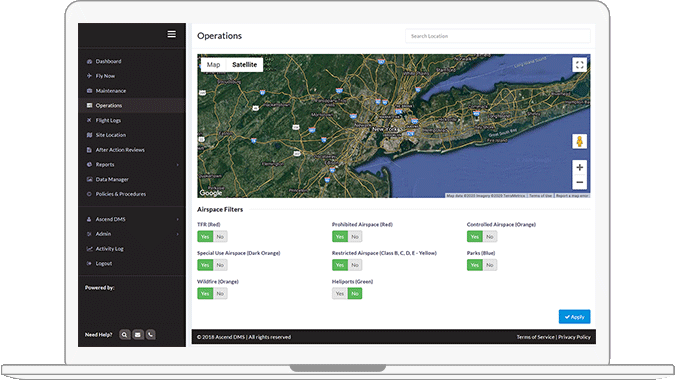The width and height of the screenshot is (675, 380).
Task: Expand the Reports submenu chevron
Action: coord(177,165)
